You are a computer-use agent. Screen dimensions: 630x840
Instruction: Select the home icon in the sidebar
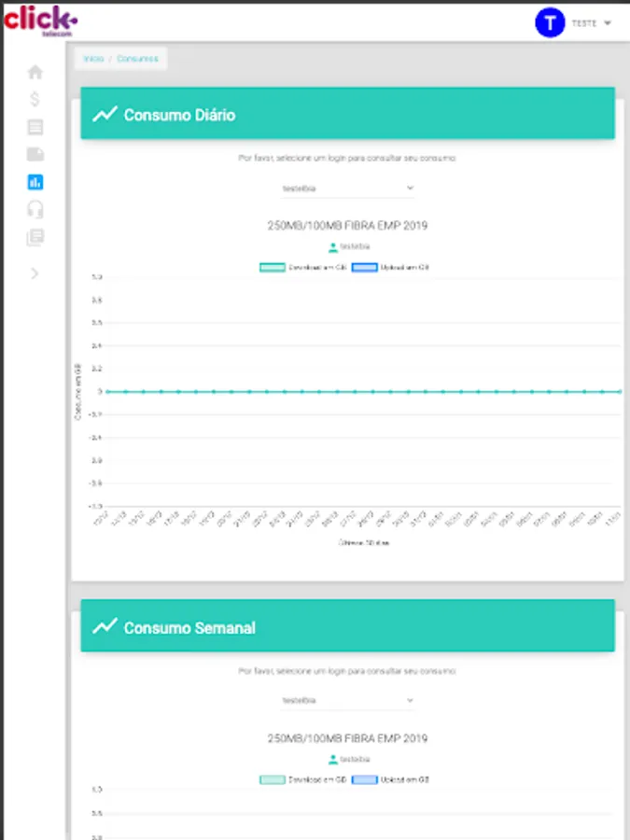tap(35, 71)
